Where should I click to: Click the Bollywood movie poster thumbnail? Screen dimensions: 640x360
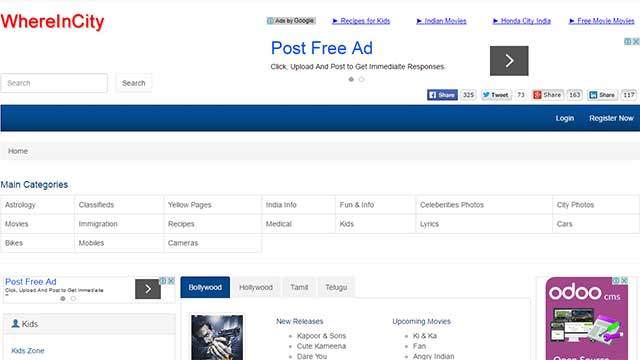[x=217, y=338]
